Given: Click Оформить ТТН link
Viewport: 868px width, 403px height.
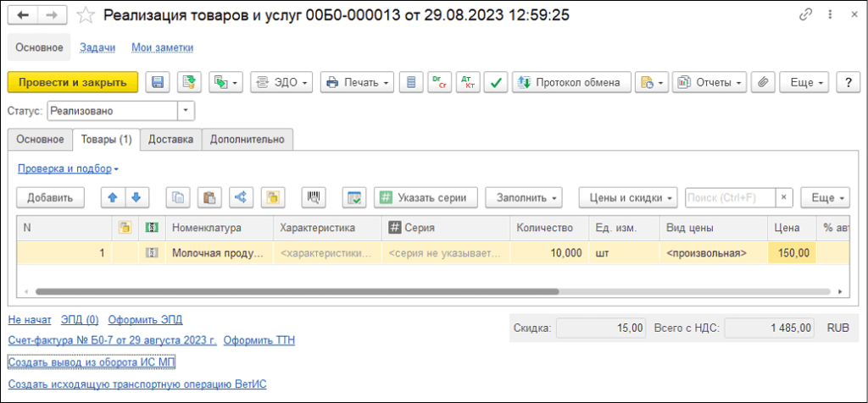Looking at the screenshot, I should pyautogui.click(x=259, y=340).
